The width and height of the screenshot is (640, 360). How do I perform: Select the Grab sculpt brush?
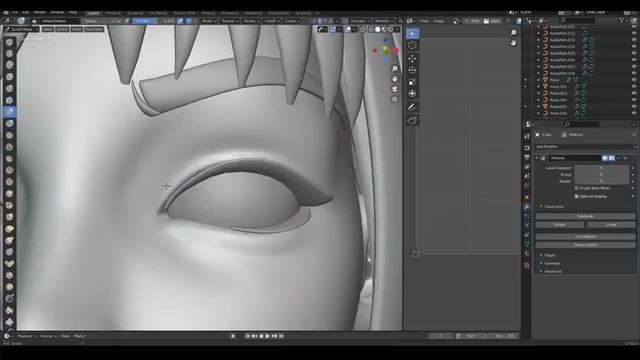(x=9, y=217)
